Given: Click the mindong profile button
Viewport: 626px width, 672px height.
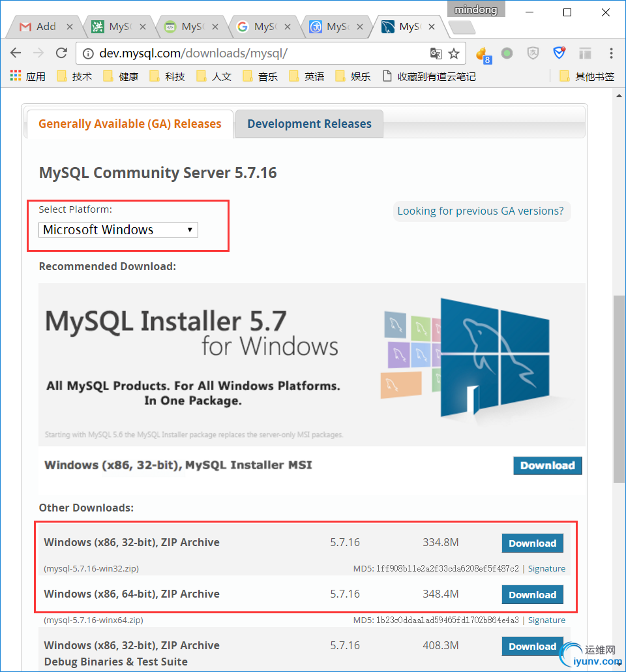Looking at the screenshot, I should click(x=476, y=9).
